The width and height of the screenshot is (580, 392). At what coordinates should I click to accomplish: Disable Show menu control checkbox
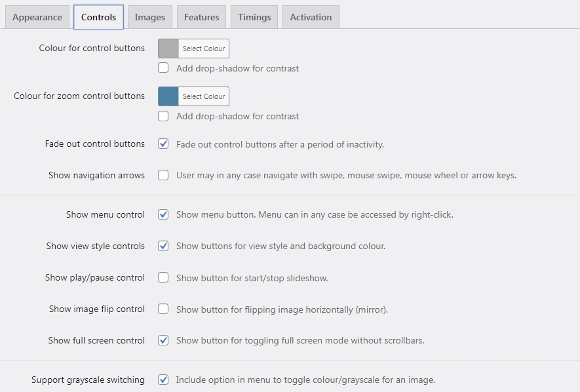[163, 214]
